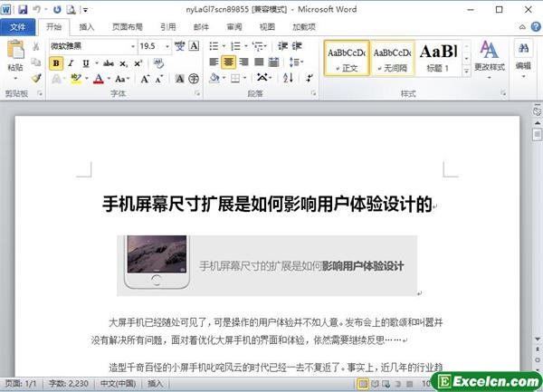The height and width of the screenshot is (392, 543).
Task: Click the Change Styles (更改样式) icon
Action: [x=489, y=54]
